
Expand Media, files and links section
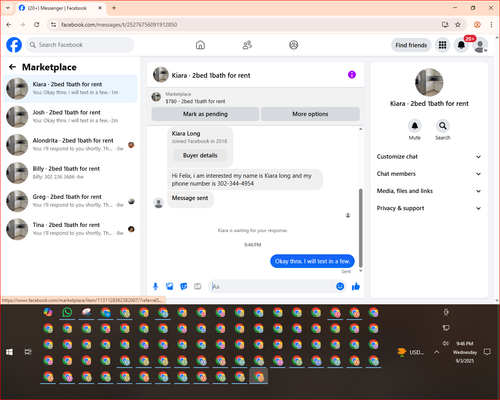pyautogui.click(x=429, y=191)
